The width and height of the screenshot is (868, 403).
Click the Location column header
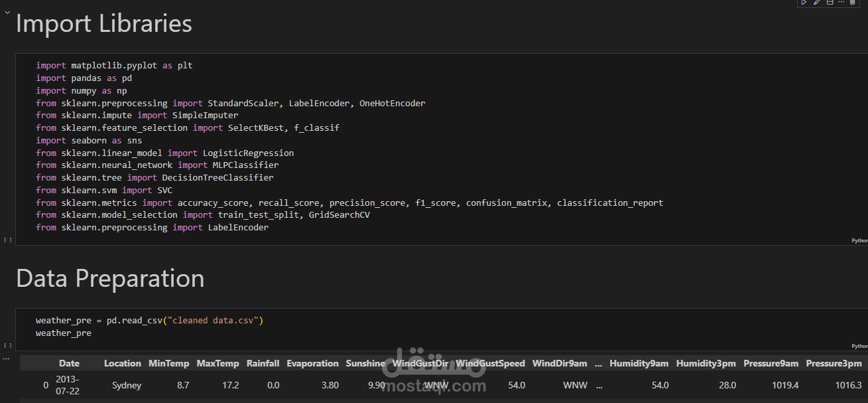tap(123, 363)
